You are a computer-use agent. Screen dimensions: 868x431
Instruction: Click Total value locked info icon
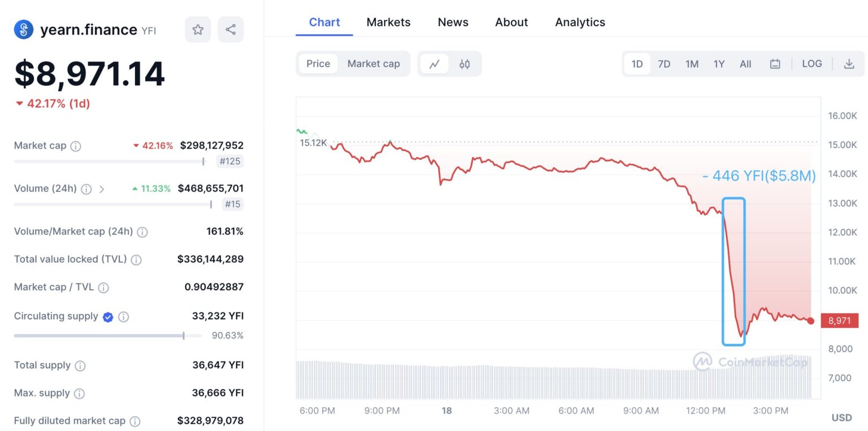tap(136, 260)
